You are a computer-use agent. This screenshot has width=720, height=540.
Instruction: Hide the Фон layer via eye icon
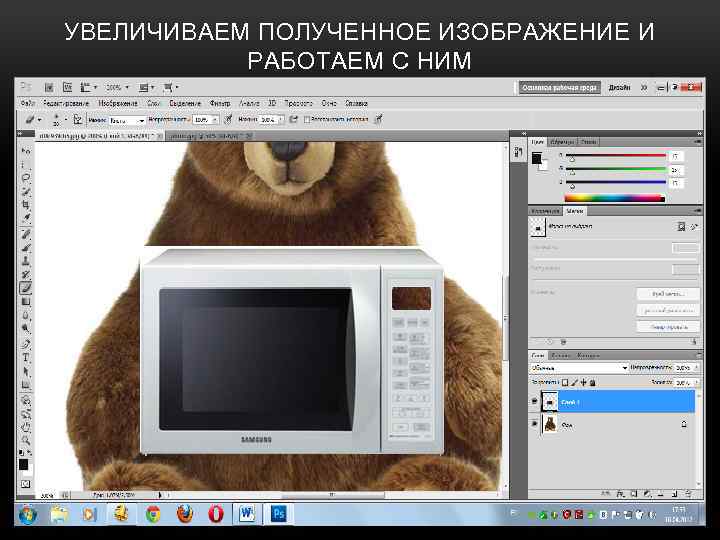[534, 424]
